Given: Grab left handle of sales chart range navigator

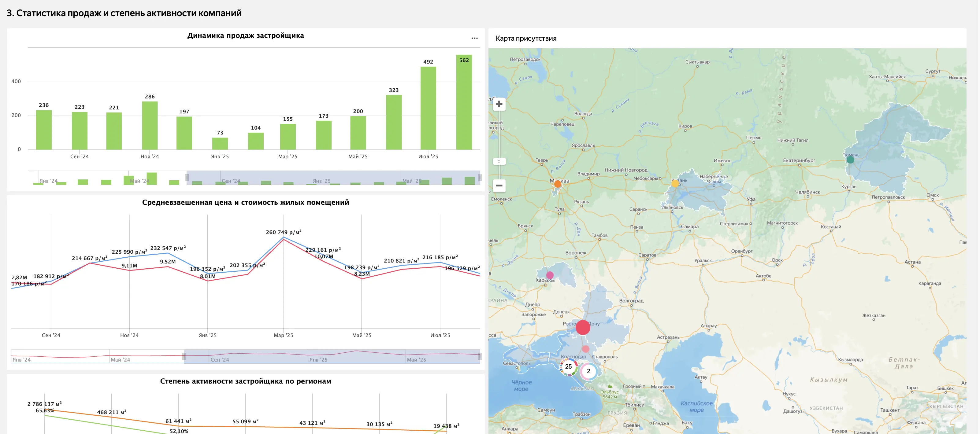Looking at the screenshot, I should point(187,178).
